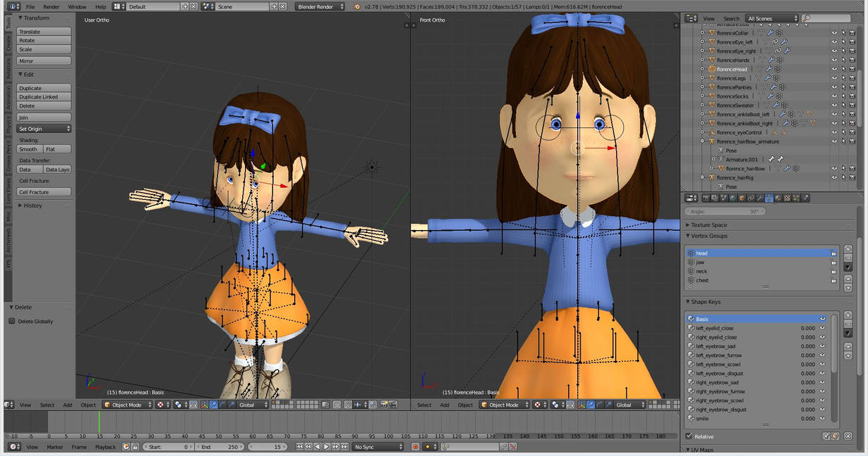Toggle renderability camera for florenceSocks
868x456 pixels.
click(853, 96)
